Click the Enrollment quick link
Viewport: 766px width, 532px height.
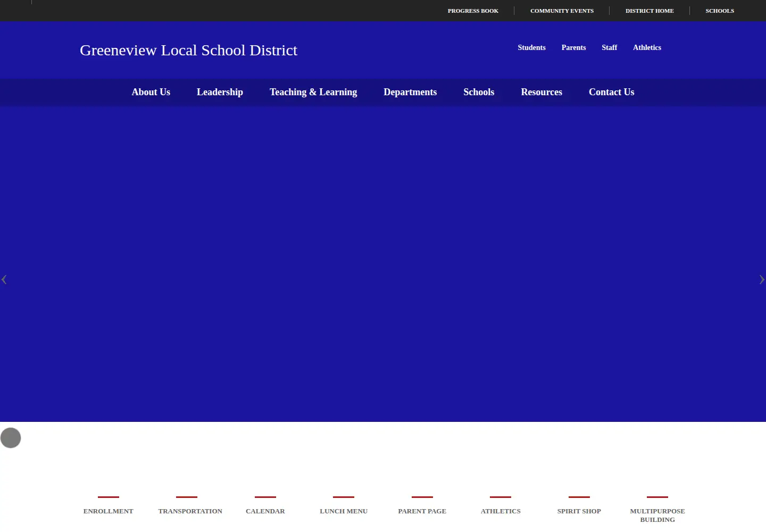[109, 511]
